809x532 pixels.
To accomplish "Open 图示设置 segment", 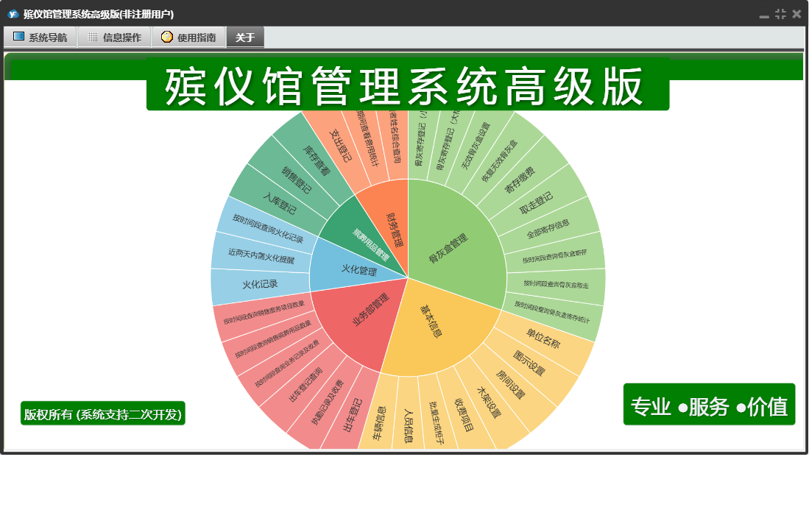I will [529, 363].
